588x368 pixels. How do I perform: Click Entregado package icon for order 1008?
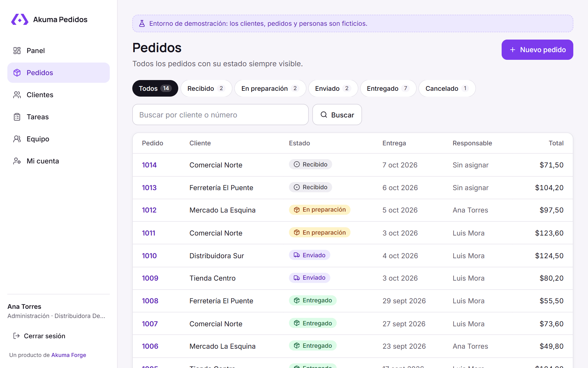point(297,301)
